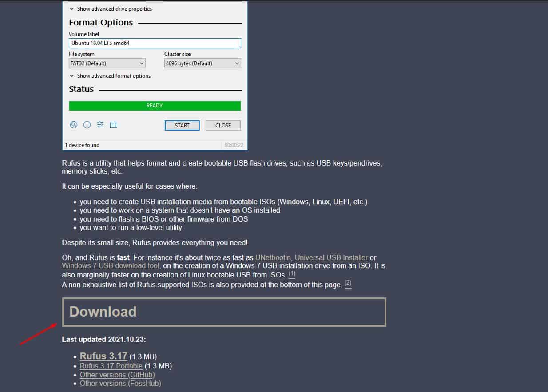The height and width of the screenshot is (392, 548).
Task: Open the Windows 7 USB download tool link
Action: (x=111, y=266)
